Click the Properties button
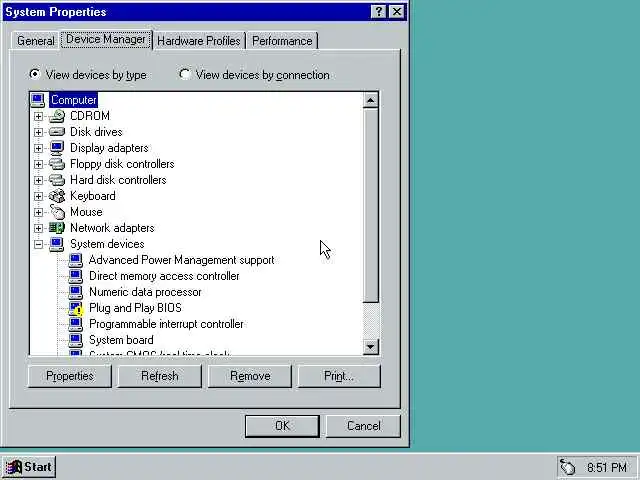The image size is (640, 480). (x=70, y=376)
